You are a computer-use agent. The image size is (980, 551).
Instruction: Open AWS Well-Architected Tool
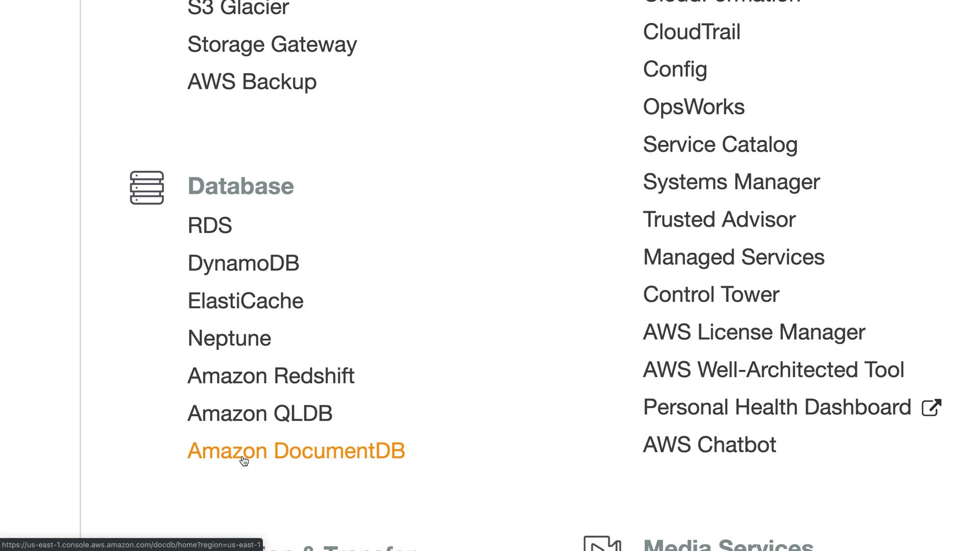click(773, 370)
